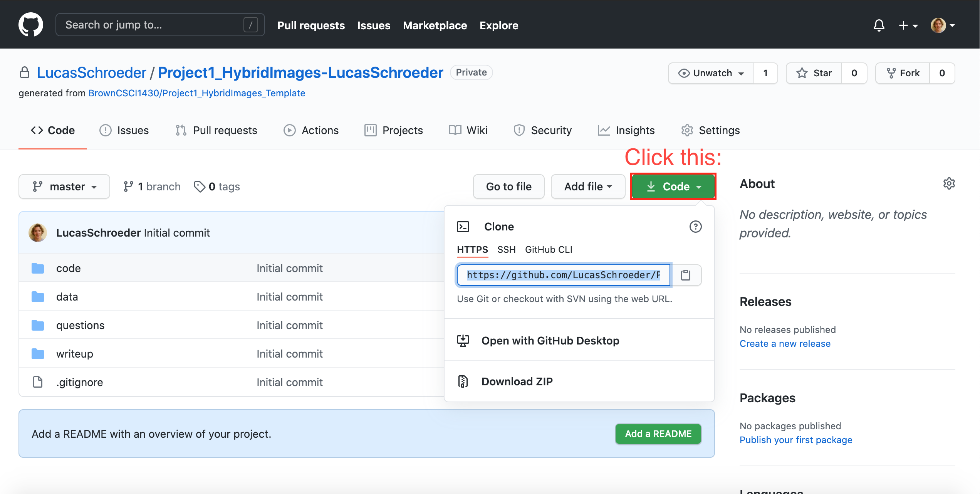
Task: Expand the Add file dropdown
Action: [x=587, y=186]
